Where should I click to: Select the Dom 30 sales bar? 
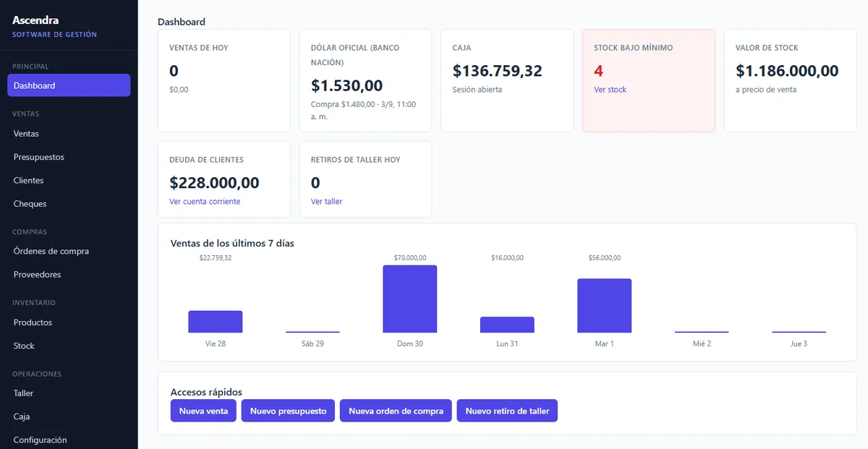coord(409,299)
